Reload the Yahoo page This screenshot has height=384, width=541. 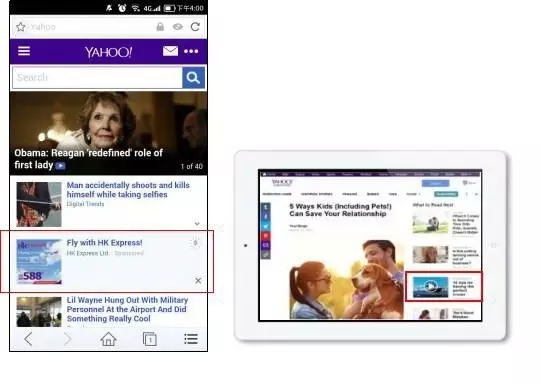(x=195, y=27)
